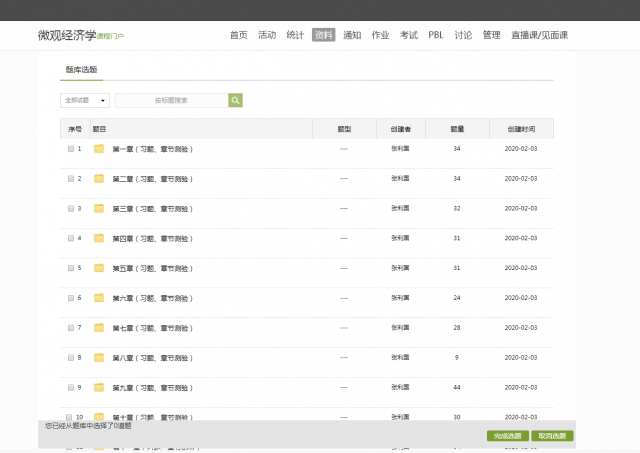Open 第六章（习题、章节测验）link

[152, 298]
